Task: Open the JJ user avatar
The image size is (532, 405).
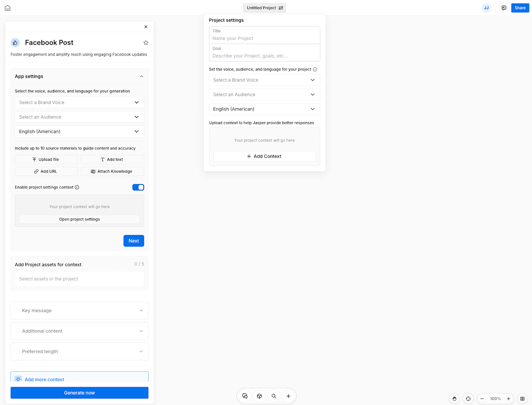Action: coord(486,8)
